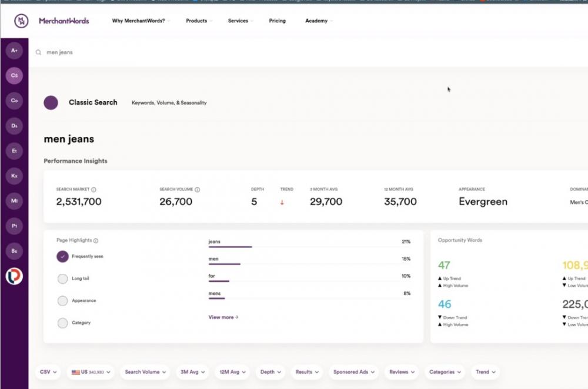Screen dimensions: 588x389
Task: Click the Search Volume info icon
Action: (x=197, y=190)
